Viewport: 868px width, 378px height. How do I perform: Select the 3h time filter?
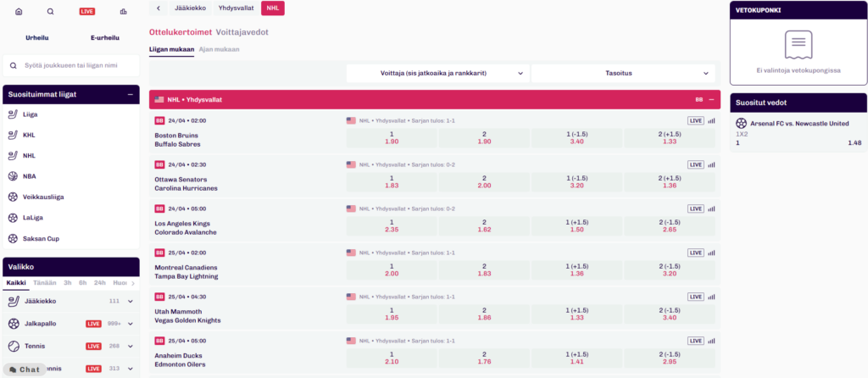click(x=68, y=283)
